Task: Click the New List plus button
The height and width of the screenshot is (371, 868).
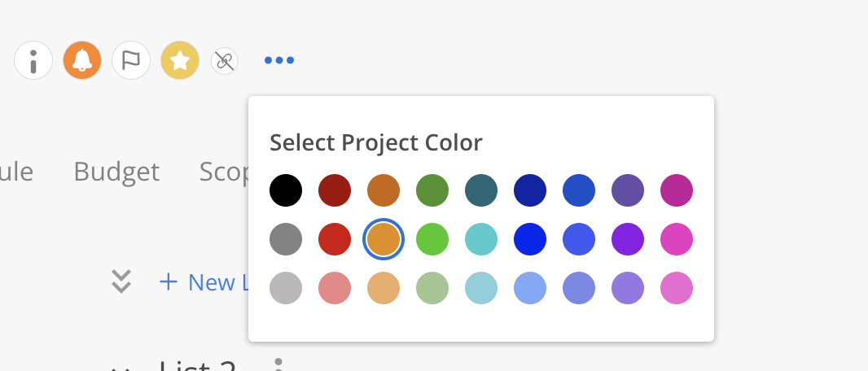Action: [169, 282]
